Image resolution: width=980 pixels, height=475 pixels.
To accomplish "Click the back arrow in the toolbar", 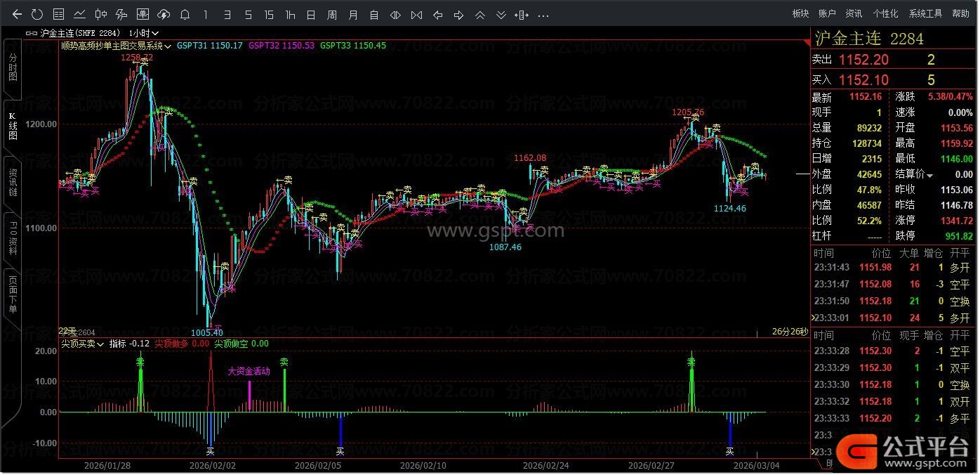I will click(x=17, y=14).
